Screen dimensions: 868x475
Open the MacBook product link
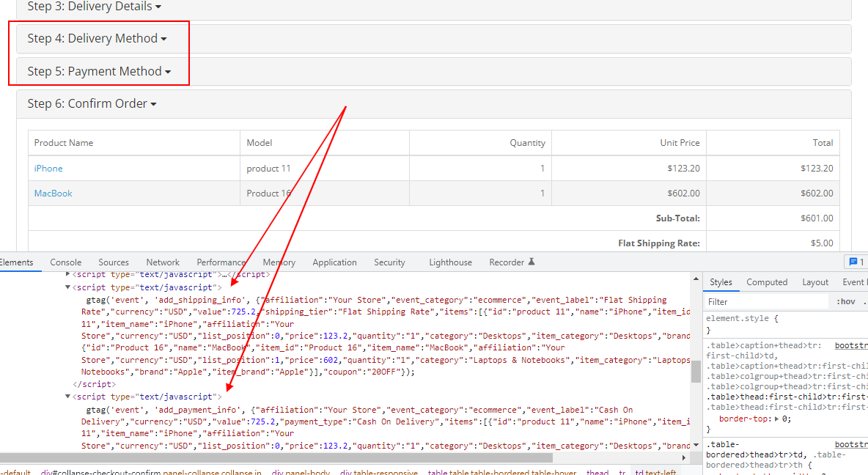[x=53, y=194]
